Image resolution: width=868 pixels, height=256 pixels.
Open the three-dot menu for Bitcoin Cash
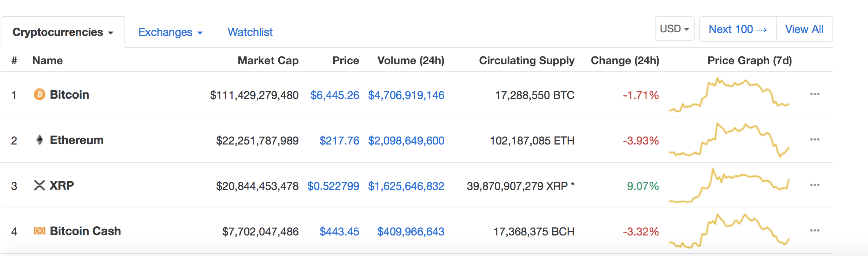[x=815, y=230]
